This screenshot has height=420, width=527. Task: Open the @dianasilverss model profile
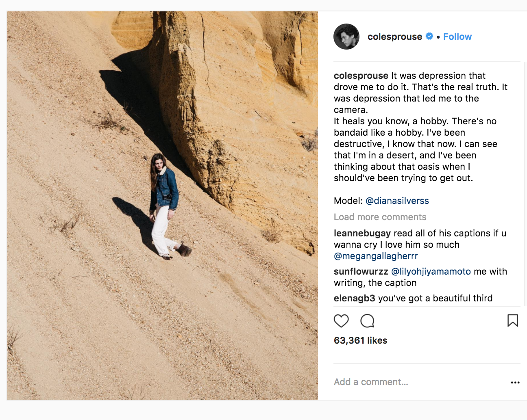(x=397, y=201)
